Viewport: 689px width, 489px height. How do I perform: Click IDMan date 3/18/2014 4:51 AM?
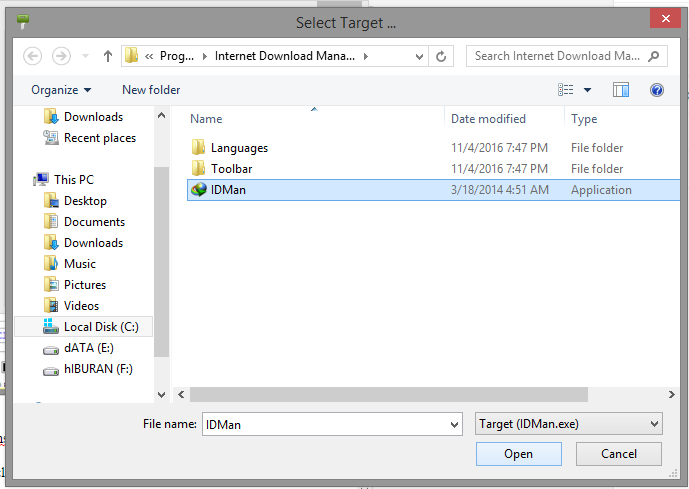(500, 190)
